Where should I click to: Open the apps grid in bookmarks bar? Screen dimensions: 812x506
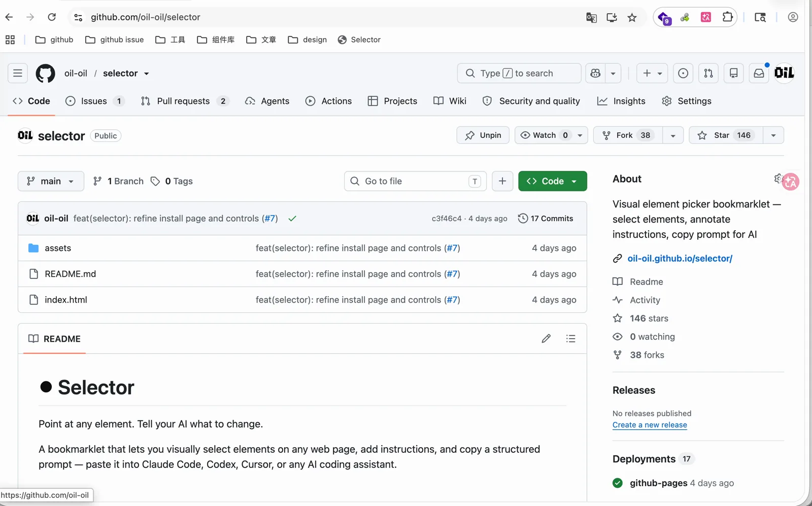click(10, 40)
